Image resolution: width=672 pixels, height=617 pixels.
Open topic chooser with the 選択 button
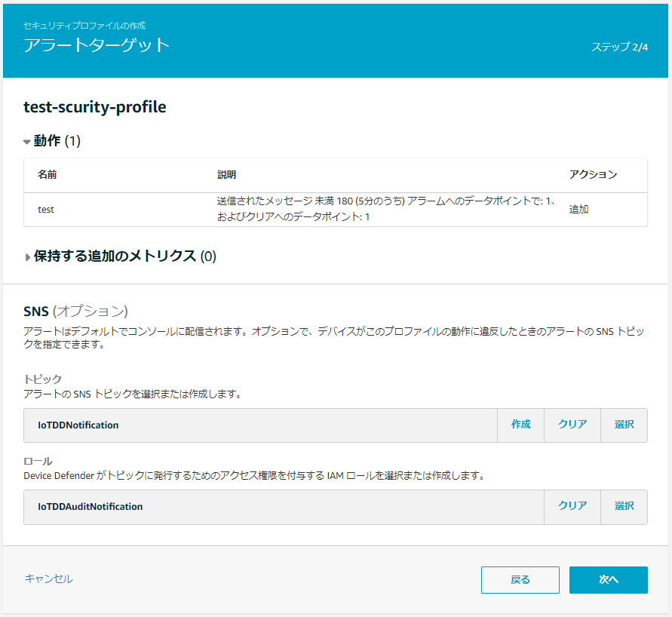click(624, 425)
